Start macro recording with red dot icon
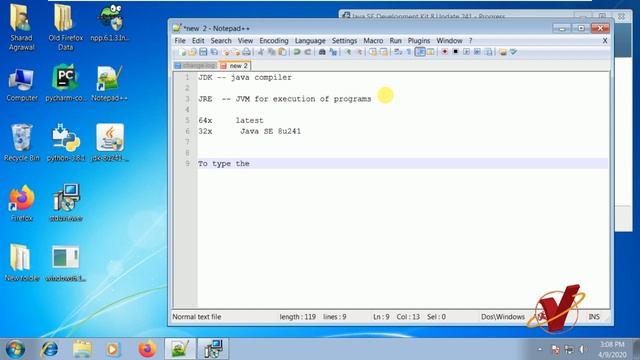640x360 pixels. pos(444,52)
